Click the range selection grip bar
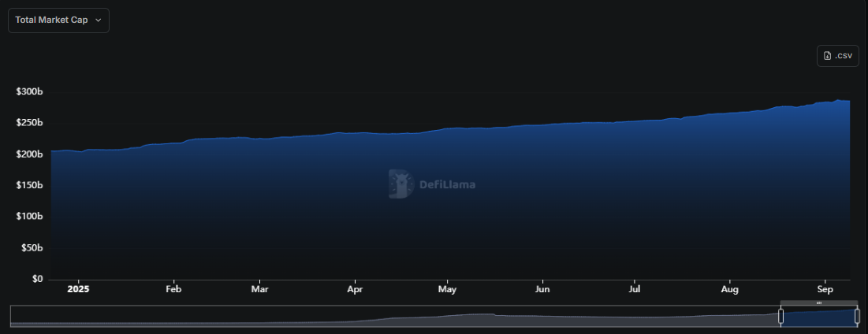The image size is (868, 334). 819,303
